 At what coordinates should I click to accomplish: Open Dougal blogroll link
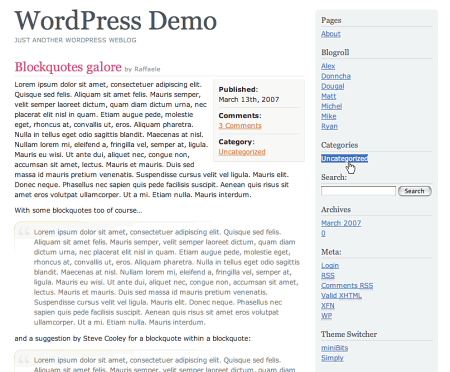tap(332, 86)
